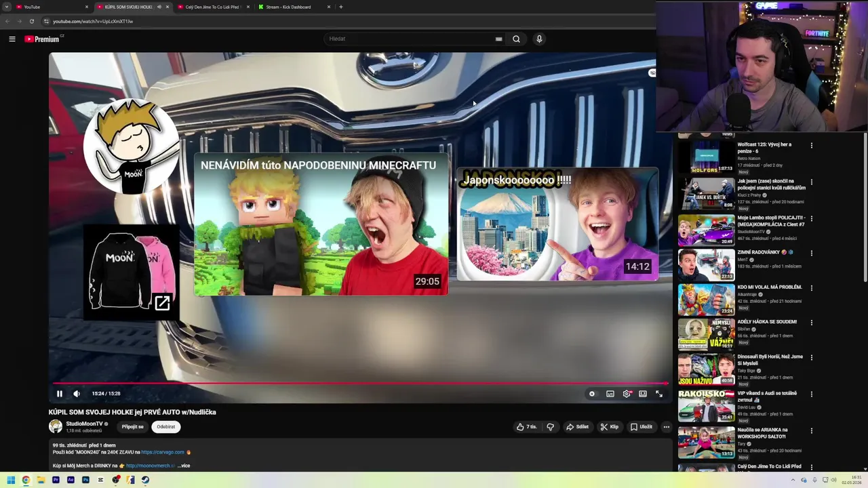Screen dimensions: 868x488
Task: Open the on-screen keyboard in search box
Action: point(498,39)
